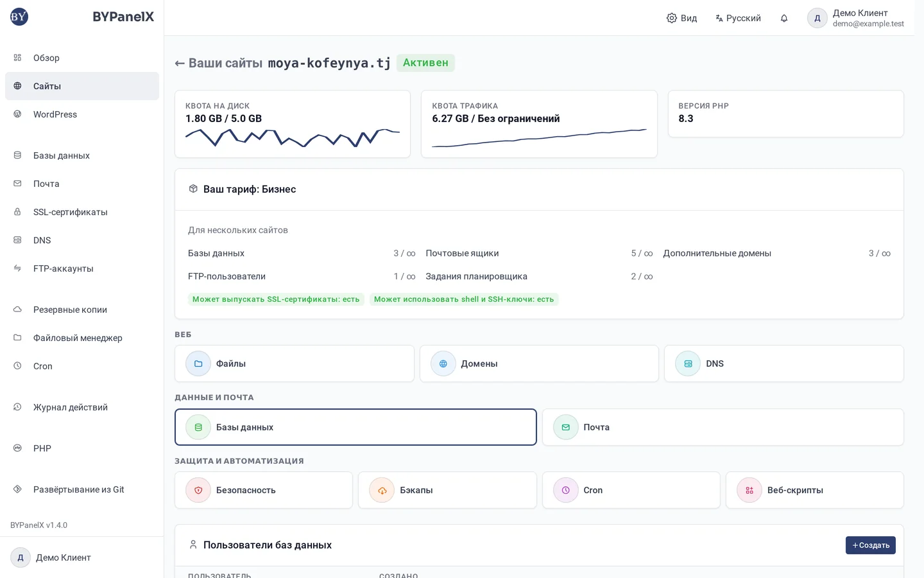Go back via the arrow before Ваши сайты
The width and height of the screenshot is (924, 578).
180,63
